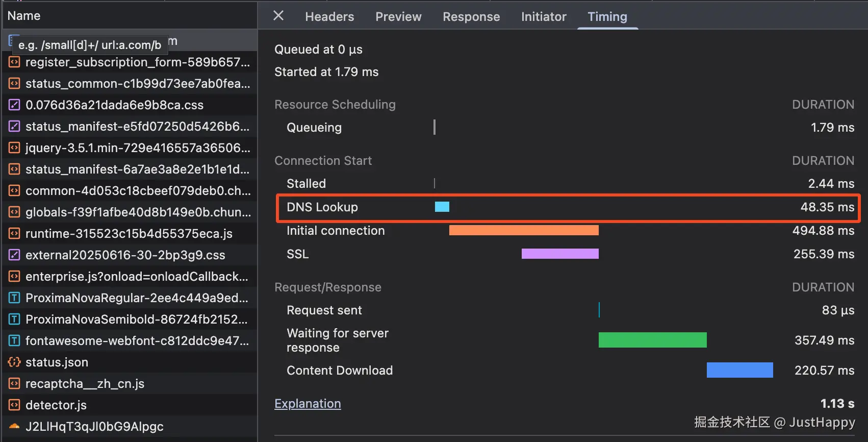Image resolution: width=868 pixels, height=442 pixels.
Task: Open the Preview tab
Action: click(x=398, y=17)
